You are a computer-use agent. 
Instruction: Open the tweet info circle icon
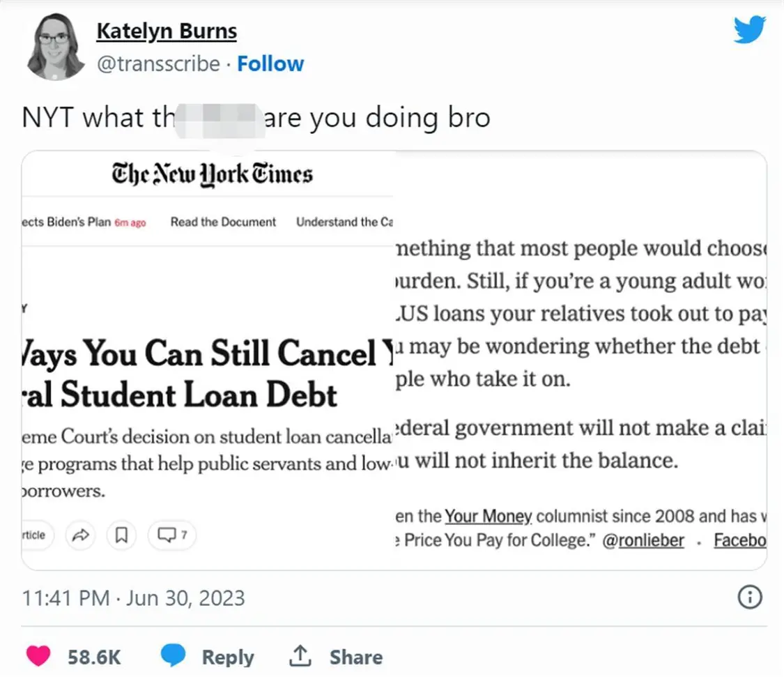[749, 597]
